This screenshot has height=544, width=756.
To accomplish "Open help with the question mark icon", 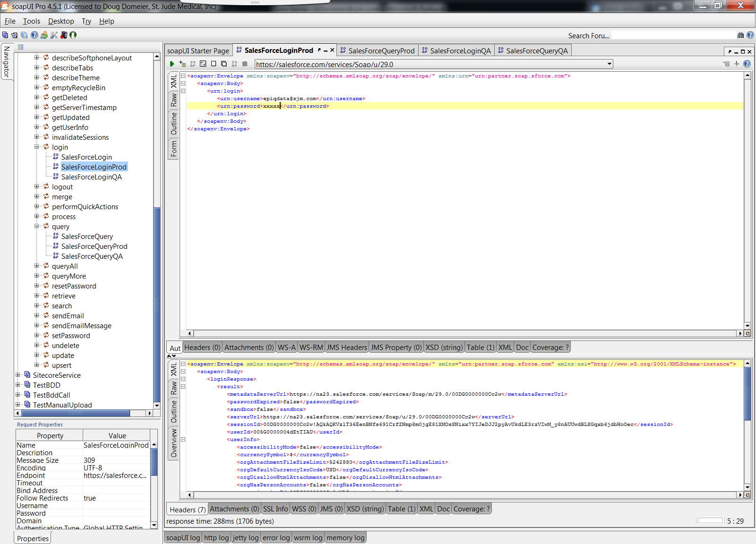I will pos(34,35).
